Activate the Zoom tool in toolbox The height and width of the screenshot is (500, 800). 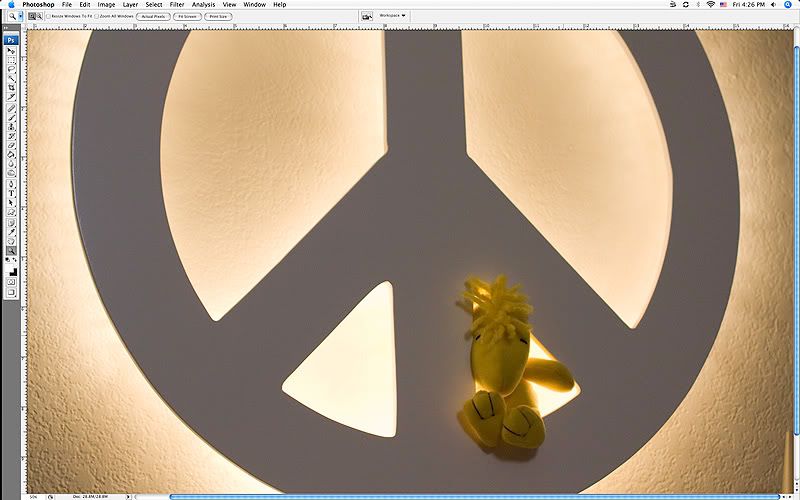11,251
